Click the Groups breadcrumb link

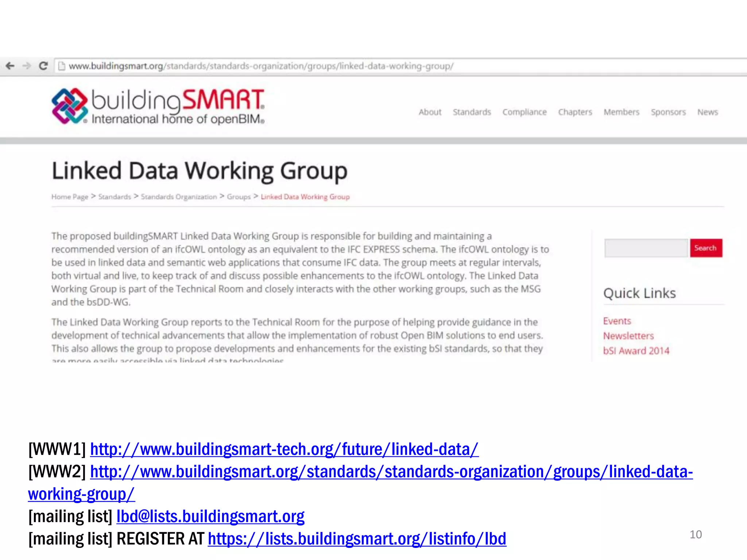point(239,197)
